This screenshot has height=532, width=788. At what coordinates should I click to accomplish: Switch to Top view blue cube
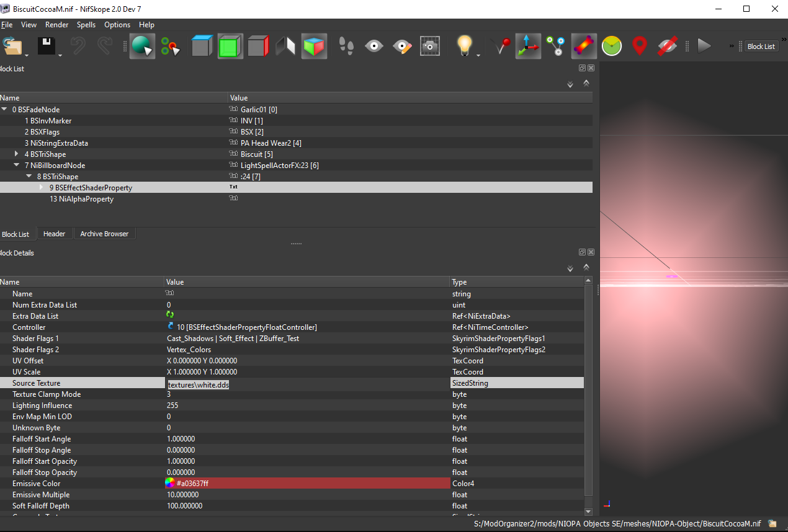[x=202, y=47]
